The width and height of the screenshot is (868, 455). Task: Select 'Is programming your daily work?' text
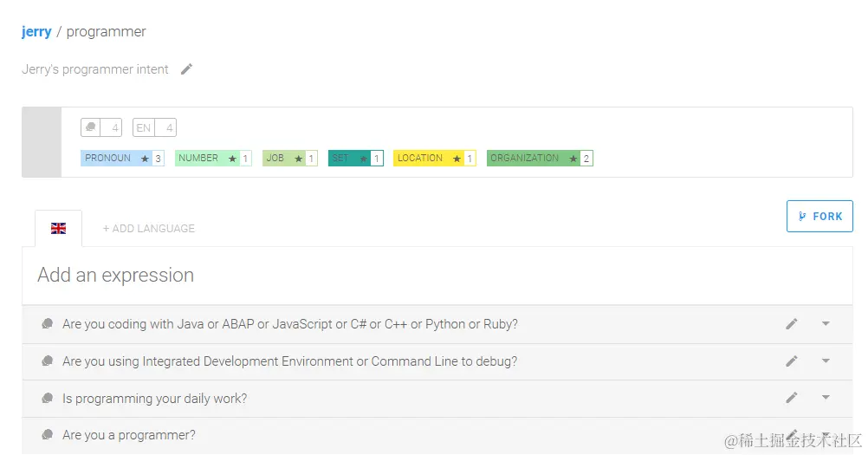point(154,398)
